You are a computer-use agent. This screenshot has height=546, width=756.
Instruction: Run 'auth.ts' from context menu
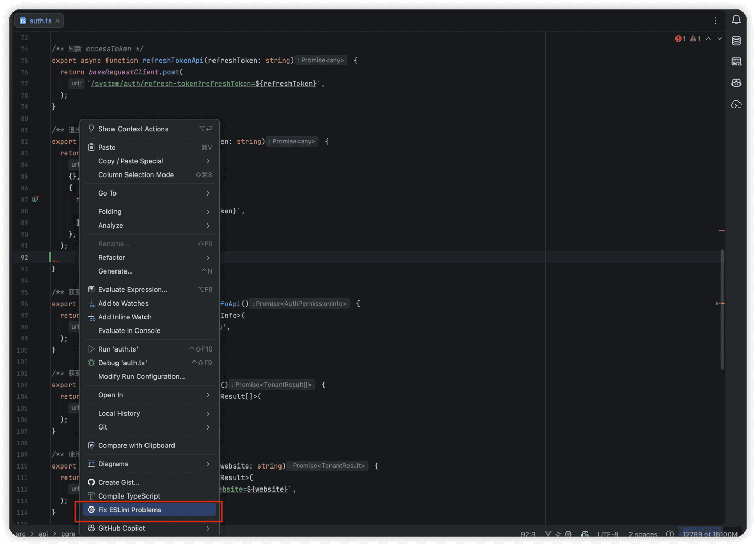(150, 349)
